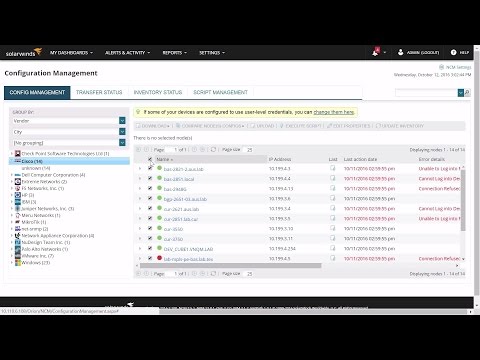This screenshot has height=360, width=480.
Task: Open the first node name link
Action: (183, 169)
